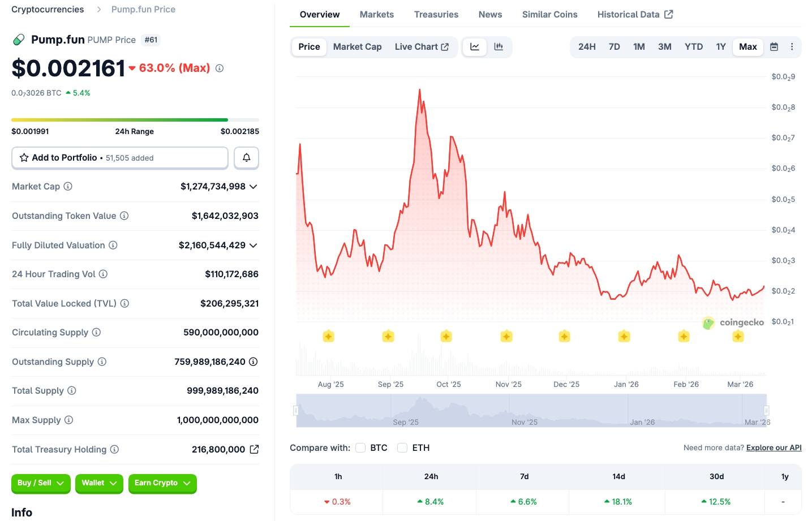Click the Market Cap info icon

click(67, 186)
